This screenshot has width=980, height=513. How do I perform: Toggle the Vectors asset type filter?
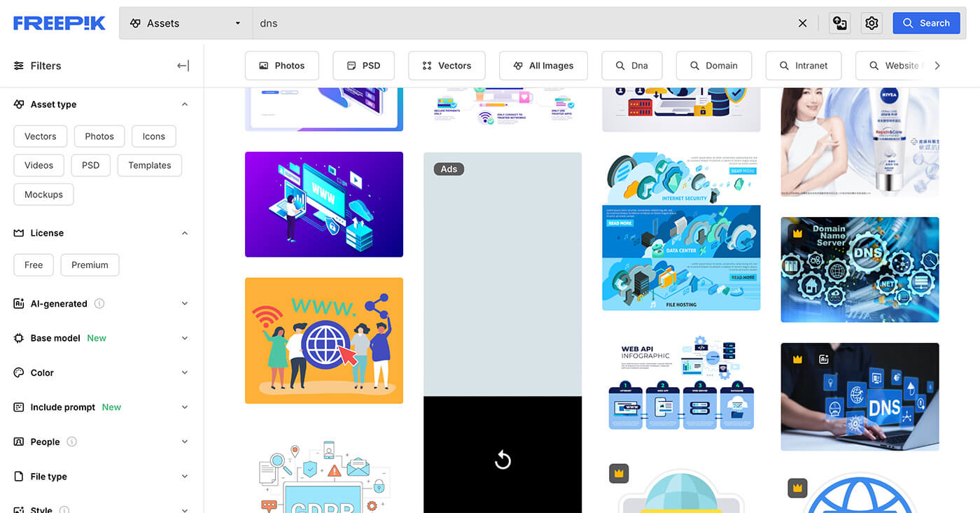coord(40,136)
